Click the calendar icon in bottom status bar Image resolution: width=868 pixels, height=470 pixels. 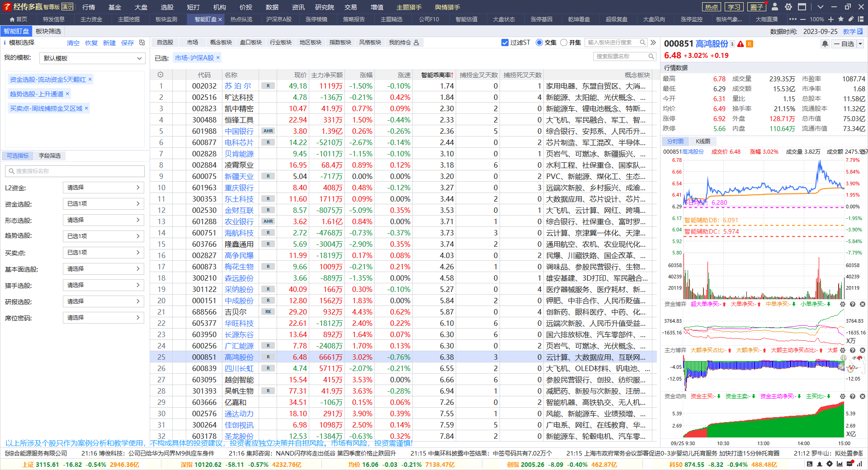pos(810,464)
